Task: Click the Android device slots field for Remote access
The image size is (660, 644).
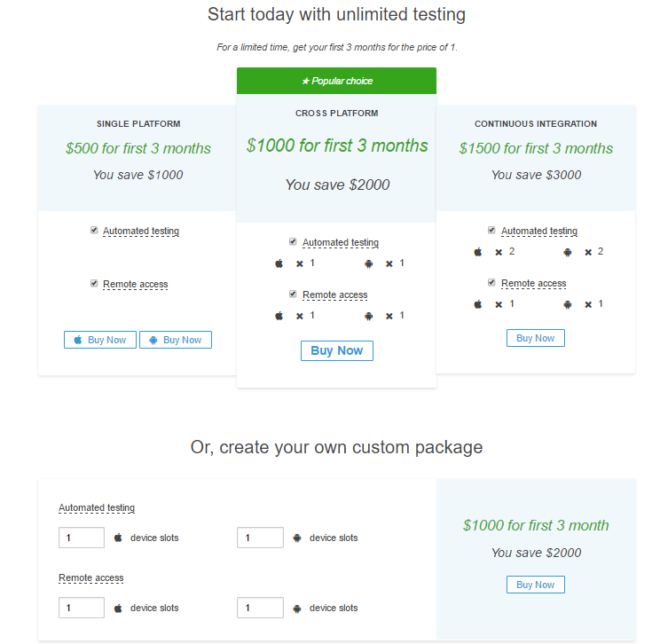Action: pos(261,608)
